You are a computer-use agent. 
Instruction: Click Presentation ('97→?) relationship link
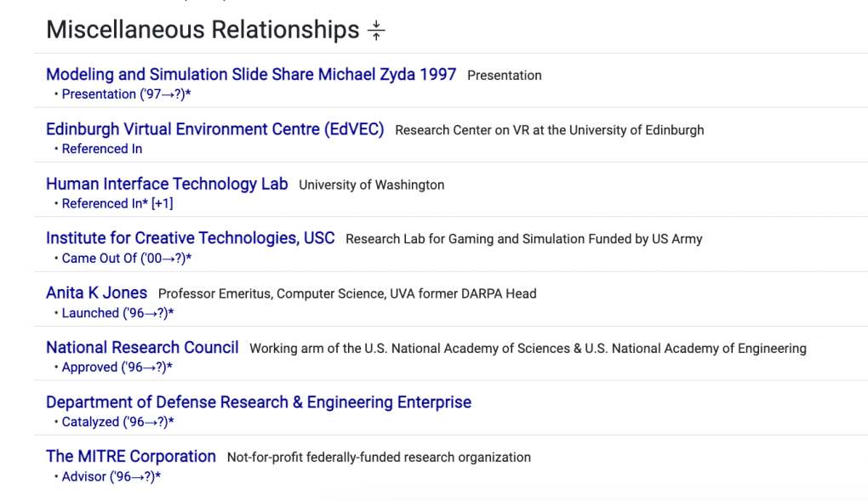(126, 94)
